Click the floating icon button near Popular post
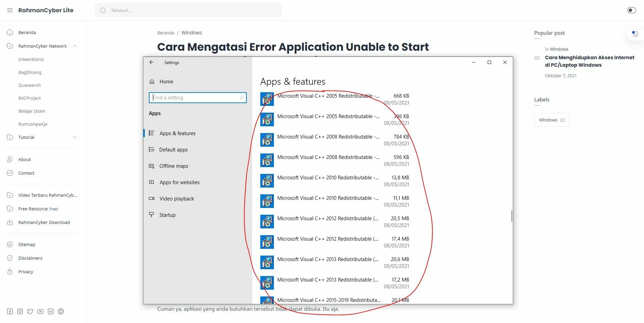 point(634,34)
